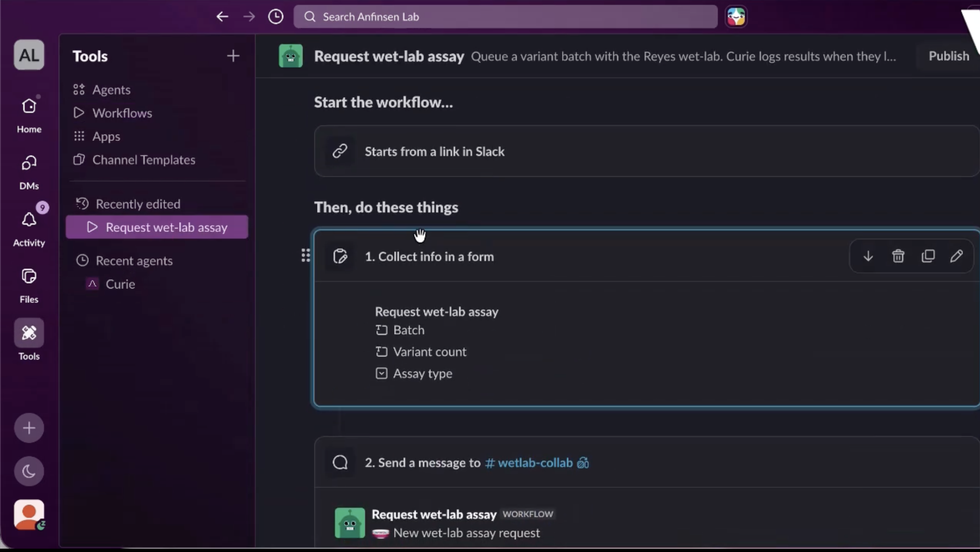980x552 pixels.
Task: Open the history clock icon
Action: coord(275,17)
